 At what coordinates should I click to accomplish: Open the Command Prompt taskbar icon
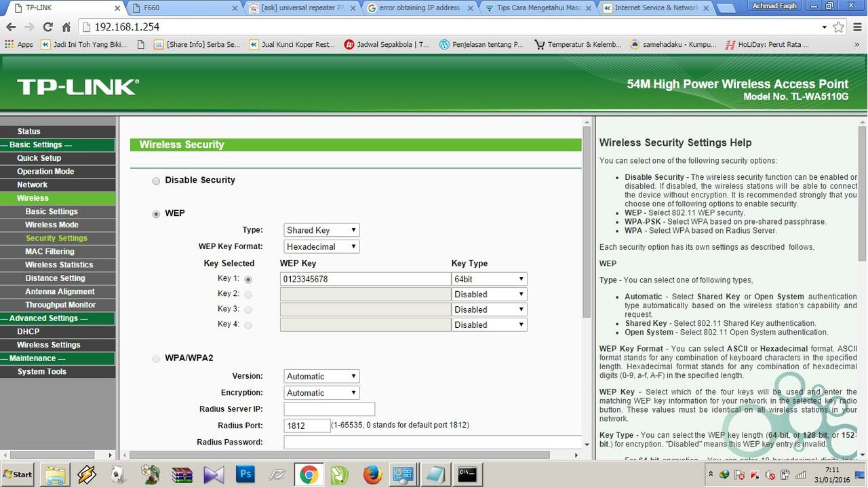(x=467, y=474)
